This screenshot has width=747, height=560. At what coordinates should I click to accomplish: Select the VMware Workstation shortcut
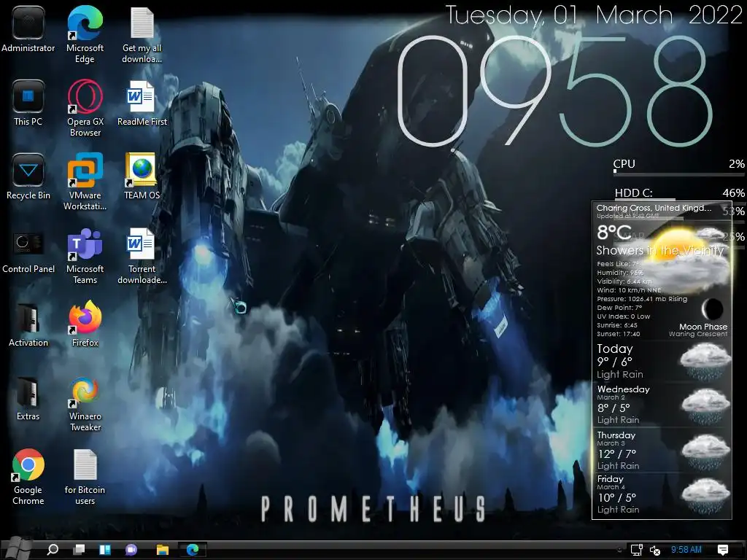tap(85, 182)
